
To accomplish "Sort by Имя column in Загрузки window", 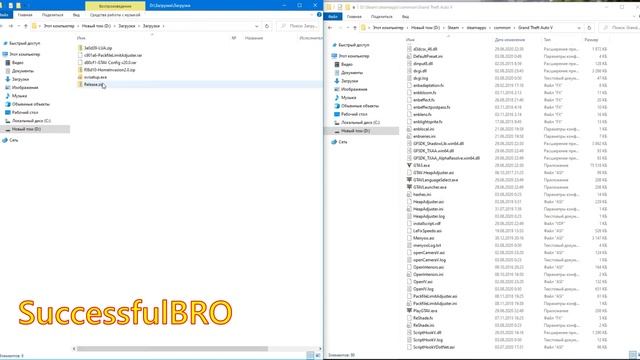I will (81, 38).
